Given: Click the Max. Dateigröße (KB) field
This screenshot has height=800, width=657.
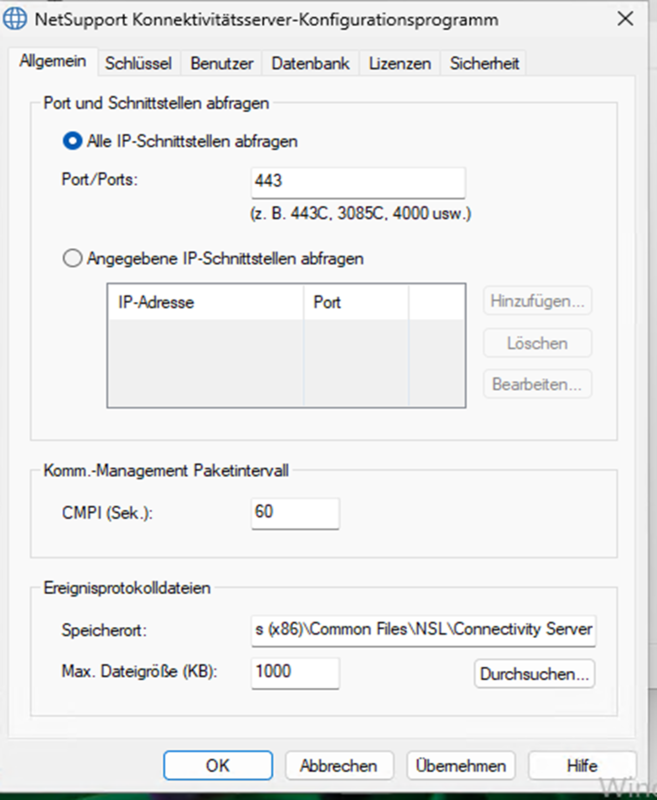Looking at the screenshot, I should click(x=295, y=673).
